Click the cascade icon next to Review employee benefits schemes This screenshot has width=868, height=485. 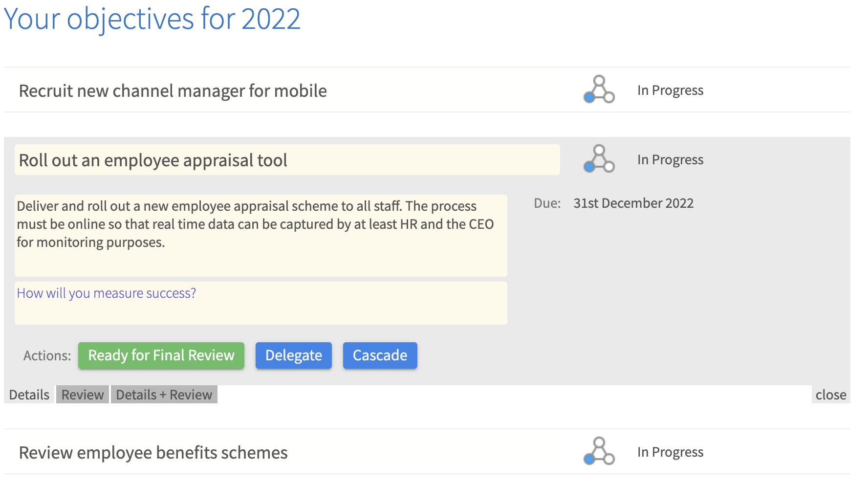598,452
